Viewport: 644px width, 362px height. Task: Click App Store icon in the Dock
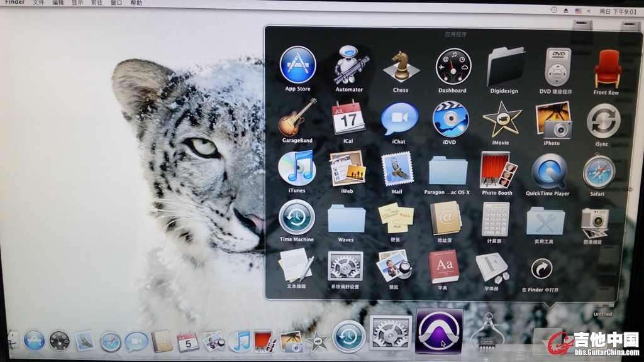click(x=34, y=340)
